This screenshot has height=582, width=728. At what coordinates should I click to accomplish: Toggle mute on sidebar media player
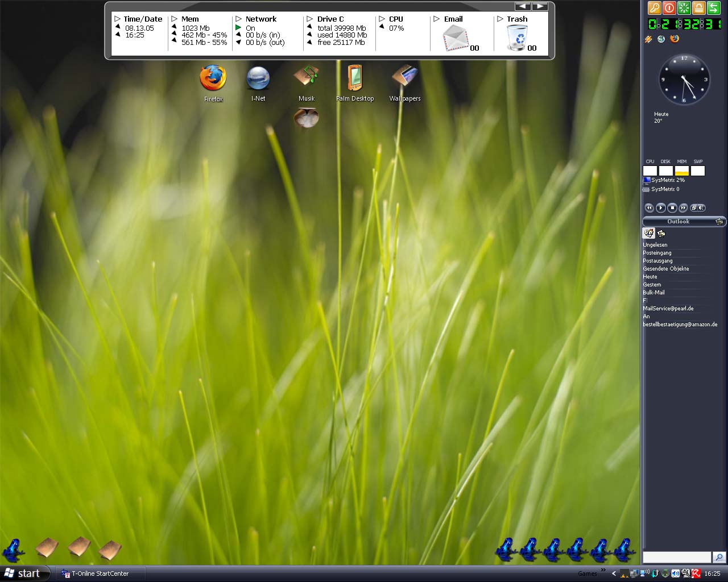coord(702,207)
